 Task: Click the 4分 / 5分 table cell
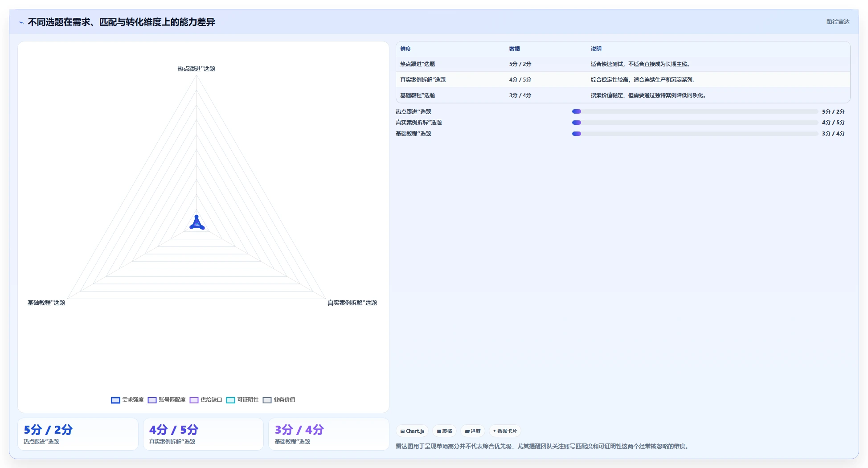coord(520,80)
